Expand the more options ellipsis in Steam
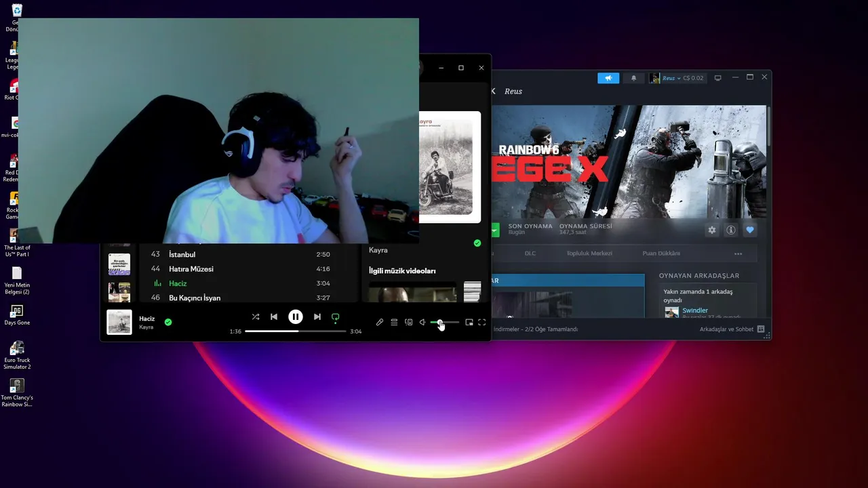The width and height of the screenshot is (868, 488). pyautogui.click(x=738, y=254)
